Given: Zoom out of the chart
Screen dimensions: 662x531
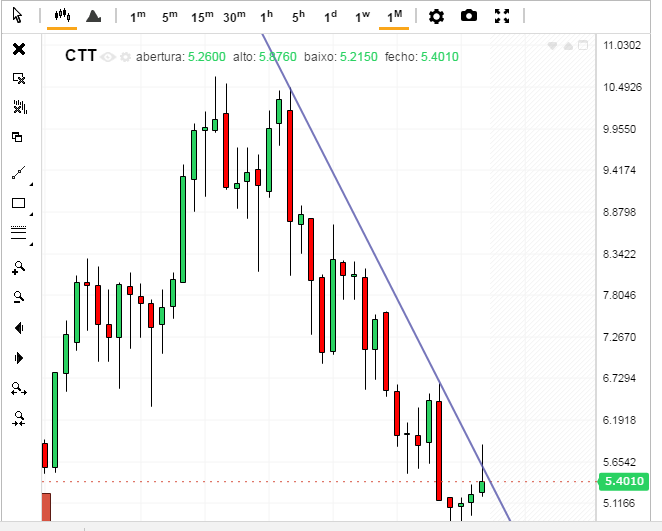Looking at the screenshot, I should pyautogui.click(x=19, y=297).
